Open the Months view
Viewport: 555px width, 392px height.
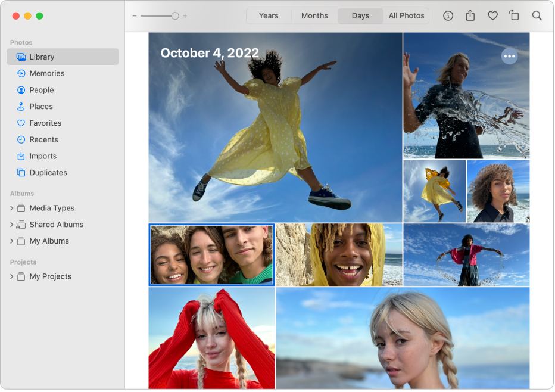coord(314,16)
